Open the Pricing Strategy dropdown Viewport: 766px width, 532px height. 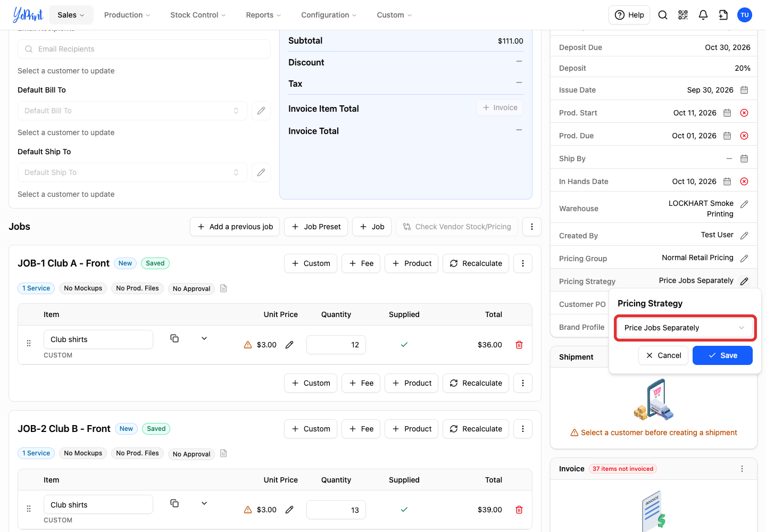point(685,328)
